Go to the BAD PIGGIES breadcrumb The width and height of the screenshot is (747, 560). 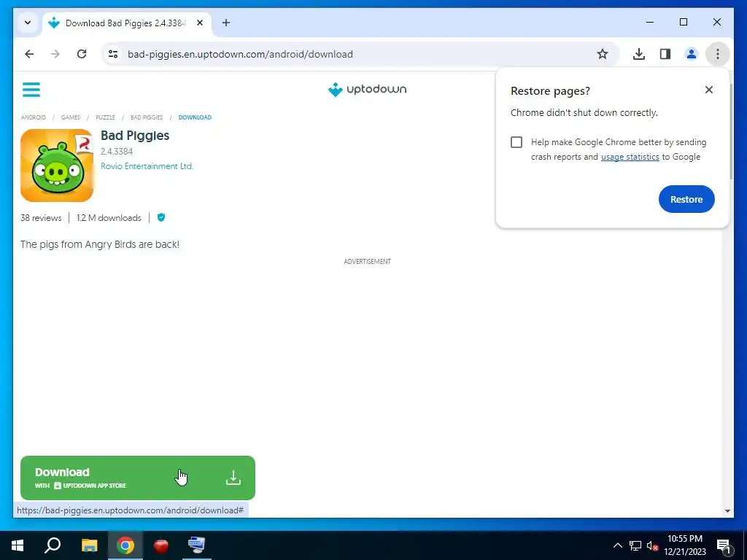click(x=147, y=117)
